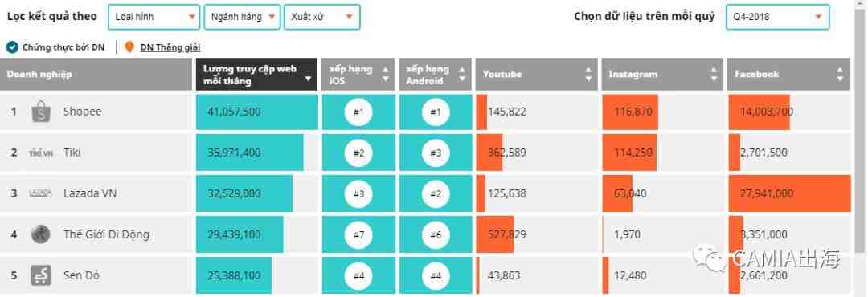Sort by Youtube column arrows
This screenshot has height=297, width=868.
588,74
